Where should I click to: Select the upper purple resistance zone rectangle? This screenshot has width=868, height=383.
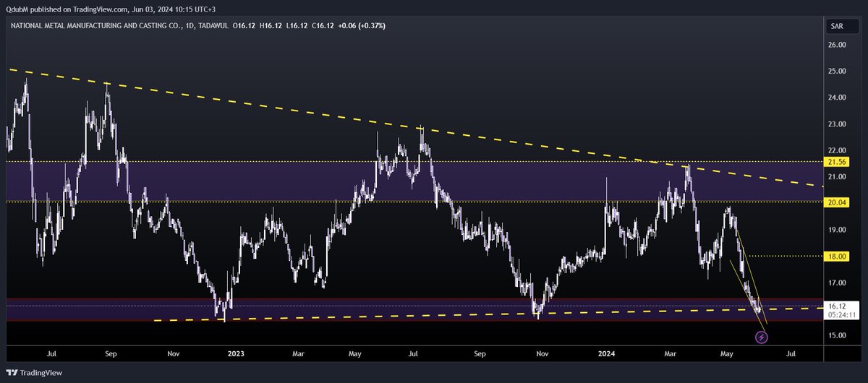click(416, 181)
